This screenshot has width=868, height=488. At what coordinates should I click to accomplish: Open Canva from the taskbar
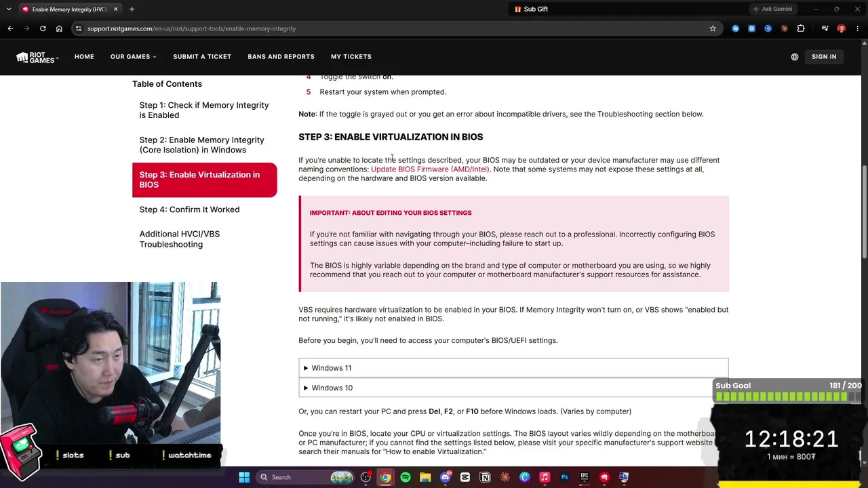coord(525,477)
